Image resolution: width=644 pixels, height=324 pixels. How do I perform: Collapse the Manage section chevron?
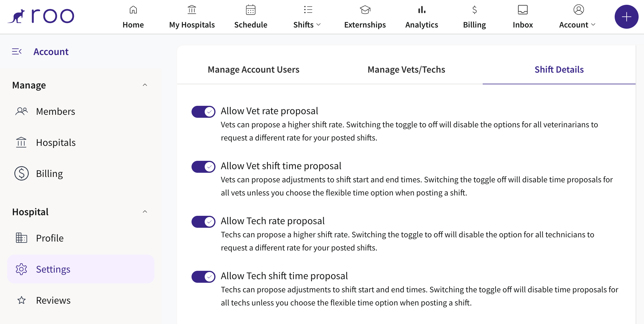coord(145,85)
